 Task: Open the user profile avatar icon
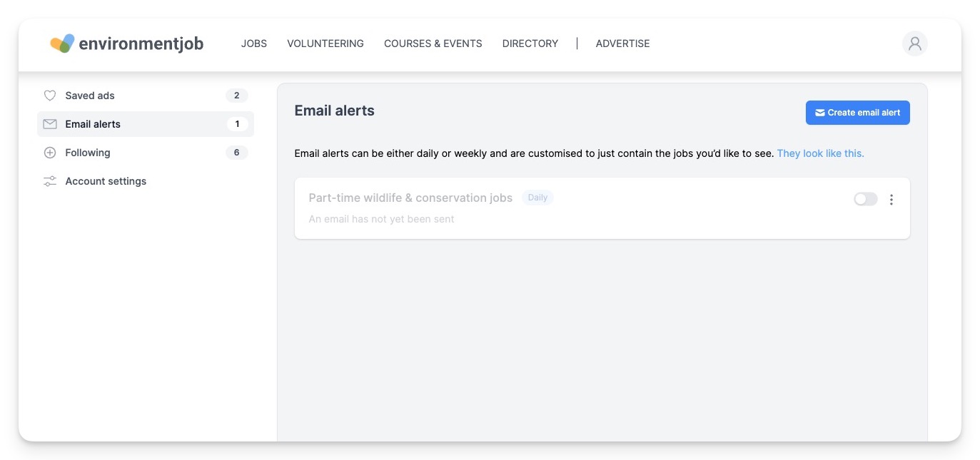tap(914, 44)
